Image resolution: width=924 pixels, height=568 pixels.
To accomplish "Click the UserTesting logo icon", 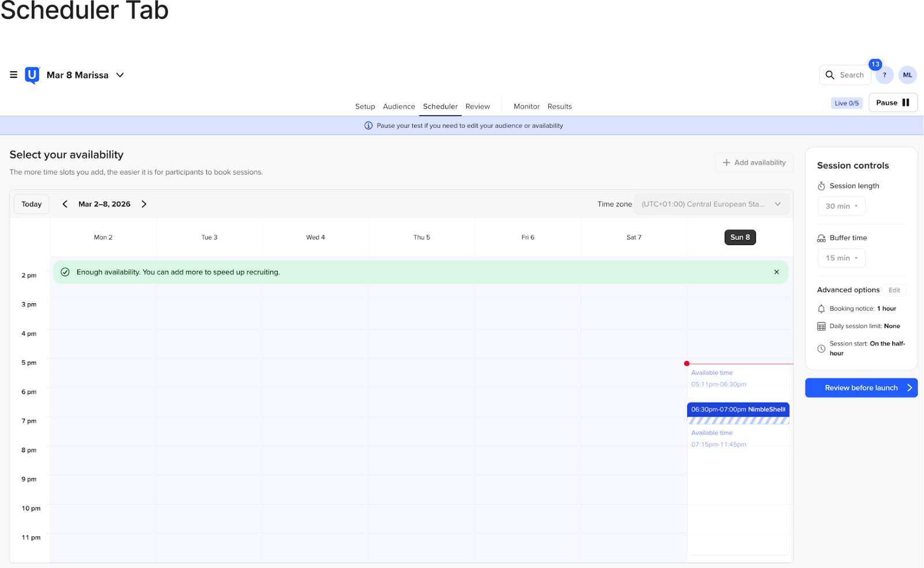I will click(32, 75).
